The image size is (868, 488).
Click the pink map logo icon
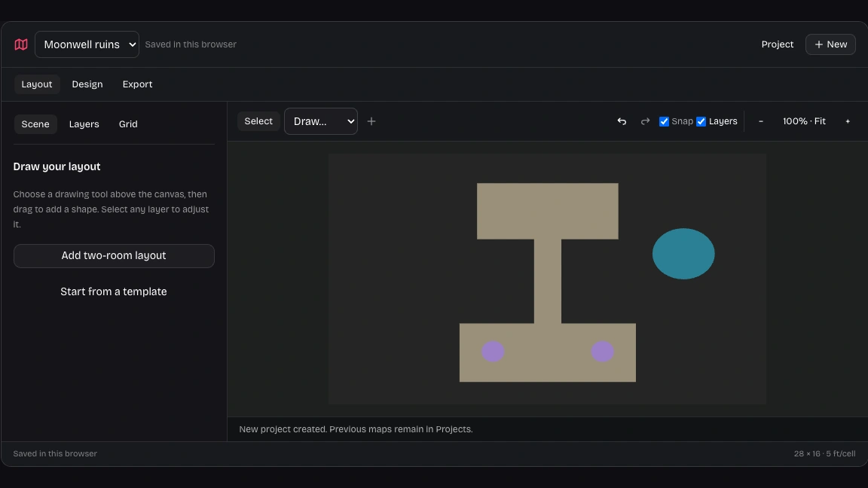pos(21,44)
